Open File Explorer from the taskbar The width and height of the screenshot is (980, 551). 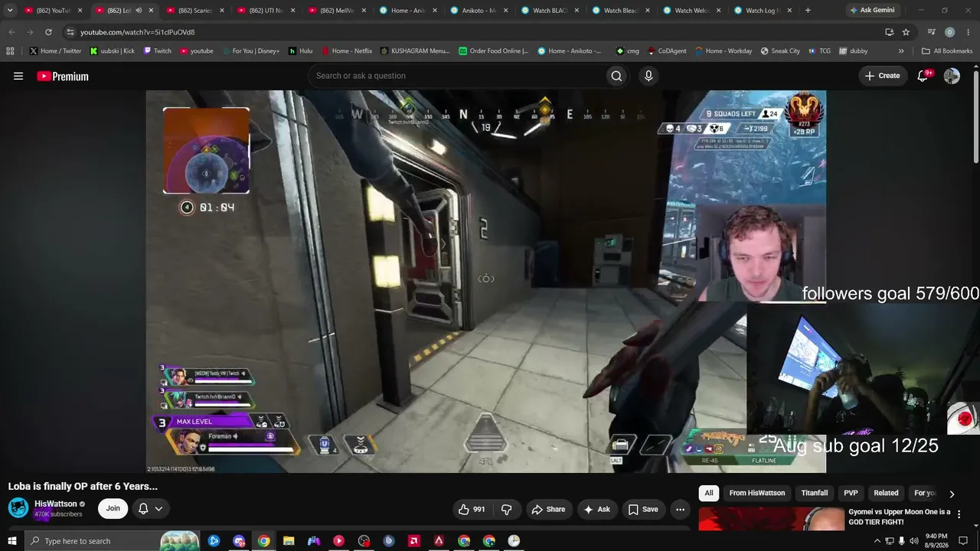coord(289,541)
